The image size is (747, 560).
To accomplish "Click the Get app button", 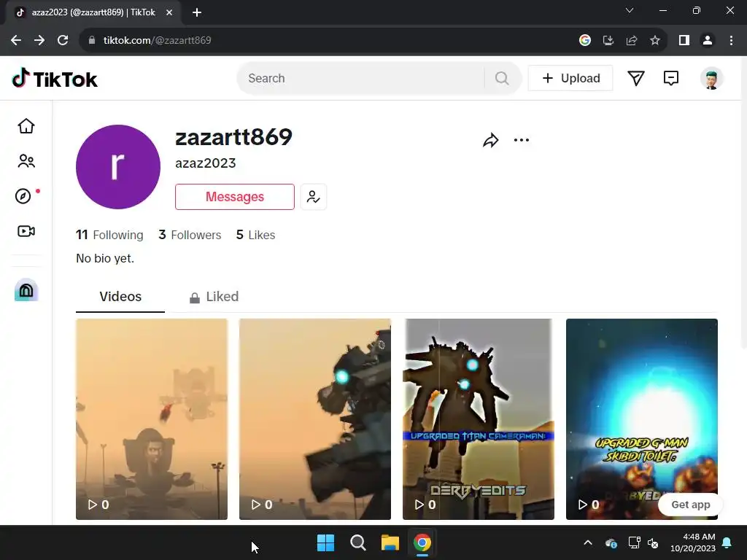I will coord(690,505).
